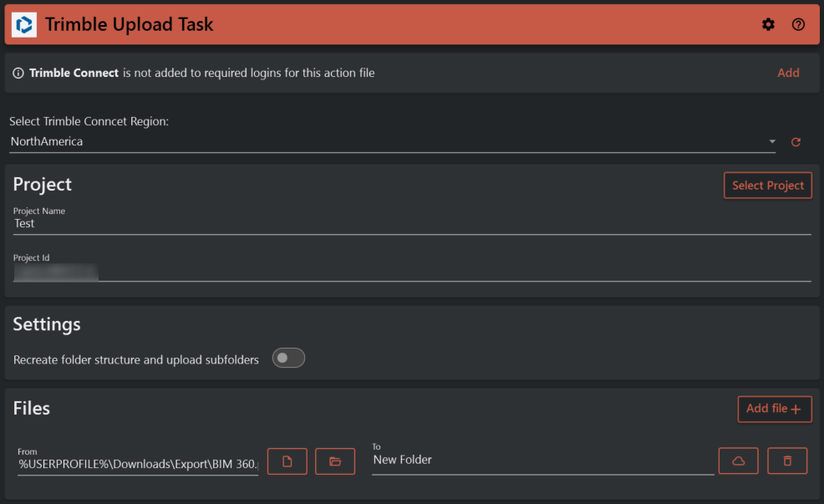Click the Project Name field containing Test
The height and width of the screenshot is (504, 824).
(x=409, y=224)
